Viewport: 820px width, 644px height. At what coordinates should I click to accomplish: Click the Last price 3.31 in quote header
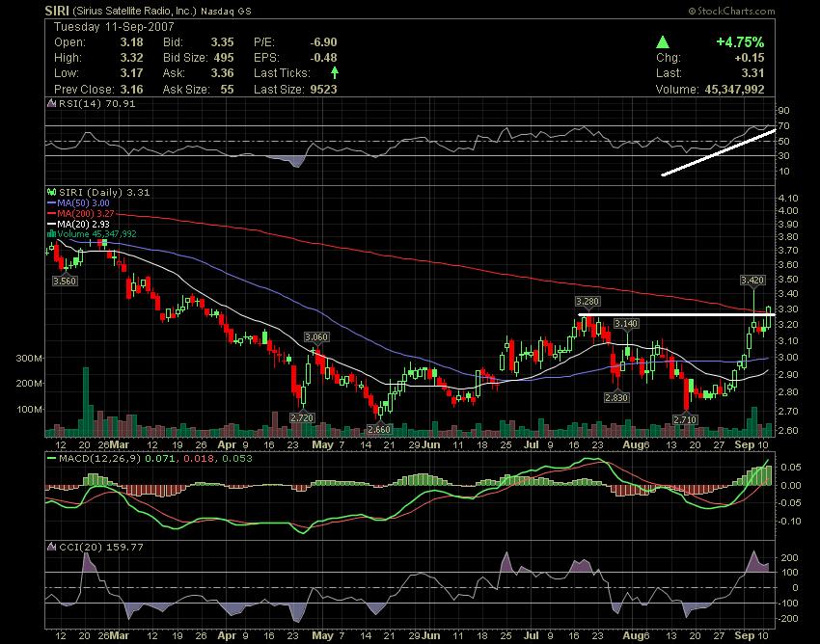pos(752,72)
